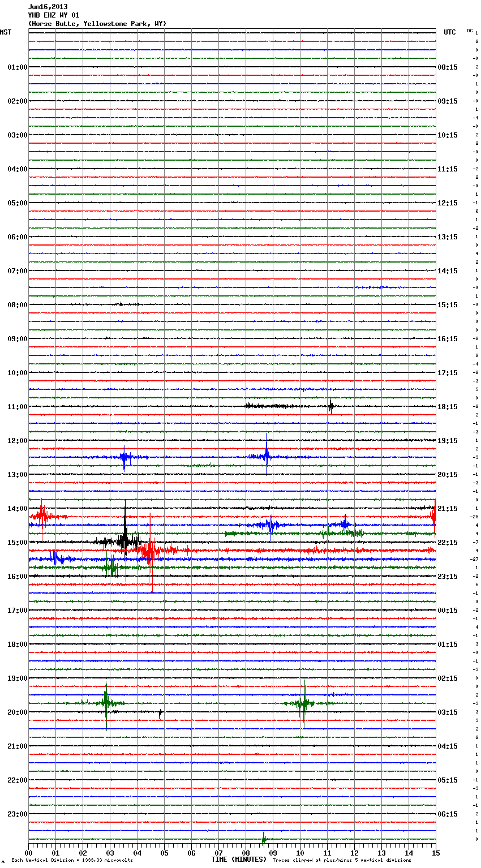Click the 'TIME (MINUTES)' axis title
Screen dimensions: 481x868
(x=239, y=860)
